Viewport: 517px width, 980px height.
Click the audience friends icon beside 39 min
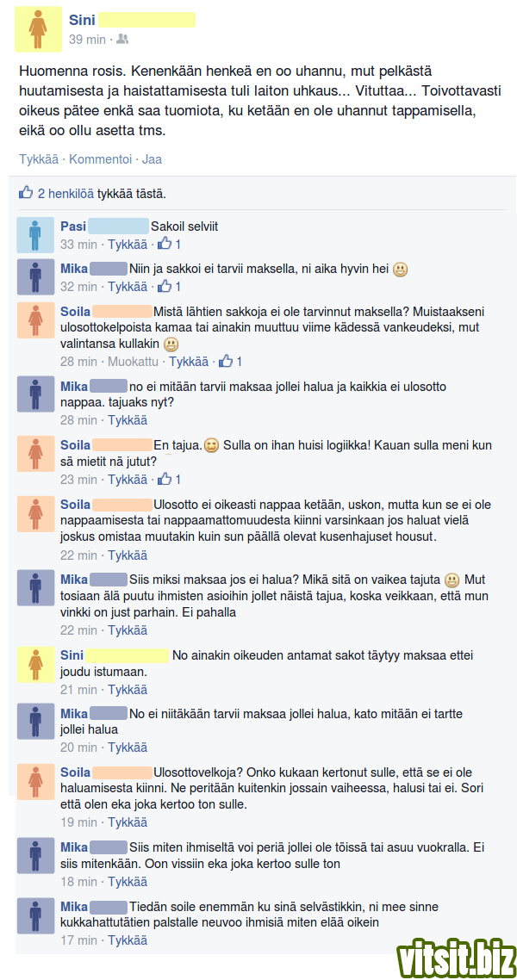tap(122, 40)
